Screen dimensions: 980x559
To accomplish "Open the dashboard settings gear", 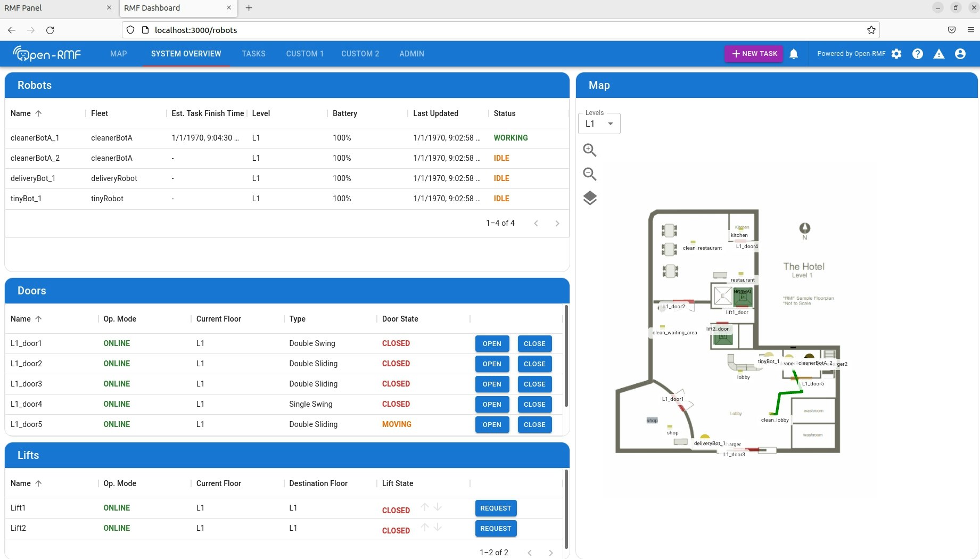I will [x=897, y=53].
